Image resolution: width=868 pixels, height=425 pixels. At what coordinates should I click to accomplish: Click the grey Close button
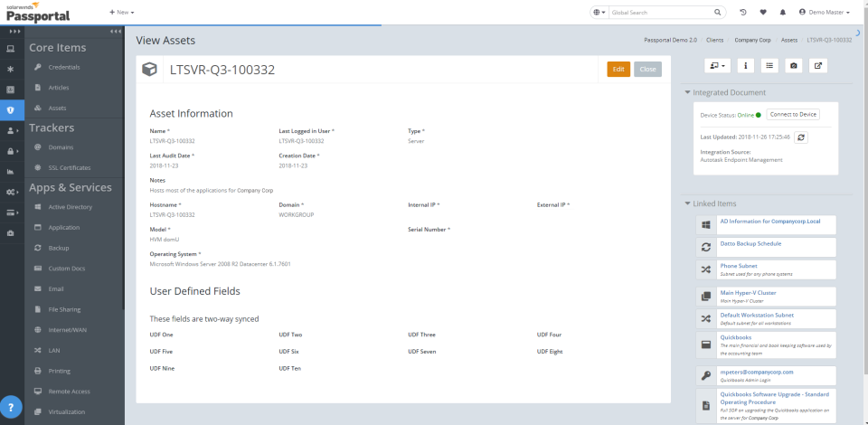pos(647,69)
